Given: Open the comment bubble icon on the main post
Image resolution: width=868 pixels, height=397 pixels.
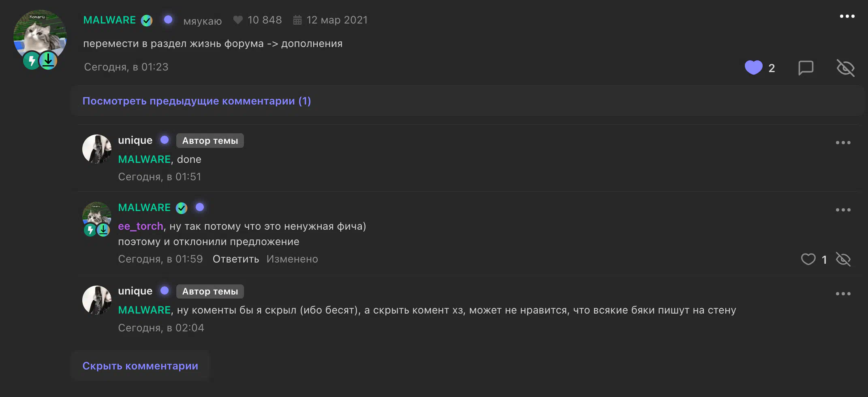Looking at the screenshot, I should pos(806,68).
